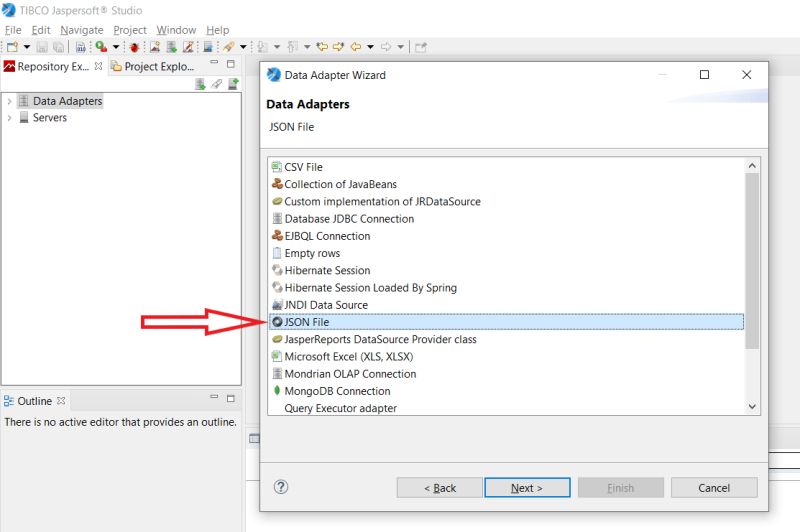Select Database JDBC Connection adapter
Screen dimensions: 800x532
[x=349, y=219]
